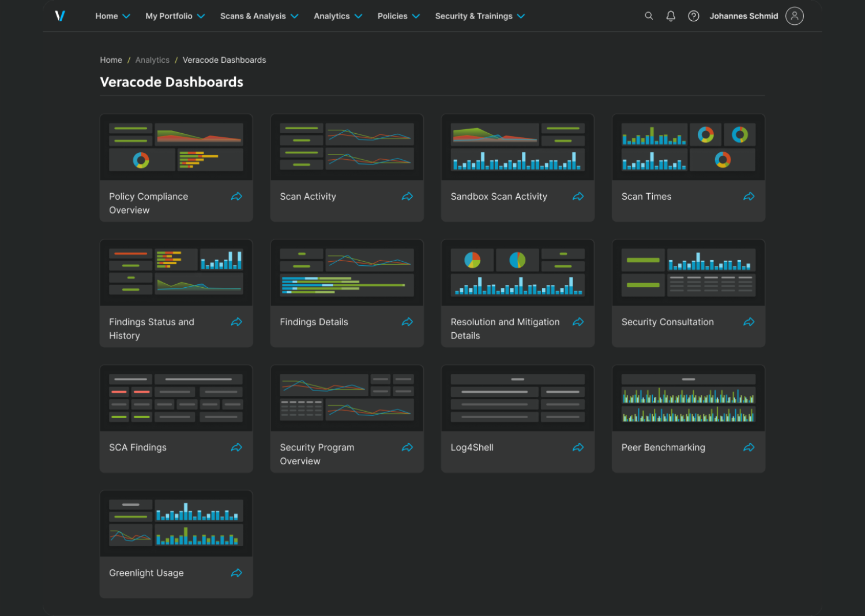Go to Analytics breadcrumb link
The image size is (865, 616).
tap(152, 60)
